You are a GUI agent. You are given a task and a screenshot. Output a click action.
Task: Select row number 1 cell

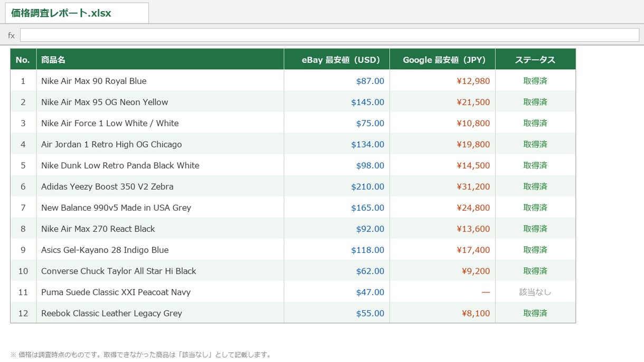23,81
